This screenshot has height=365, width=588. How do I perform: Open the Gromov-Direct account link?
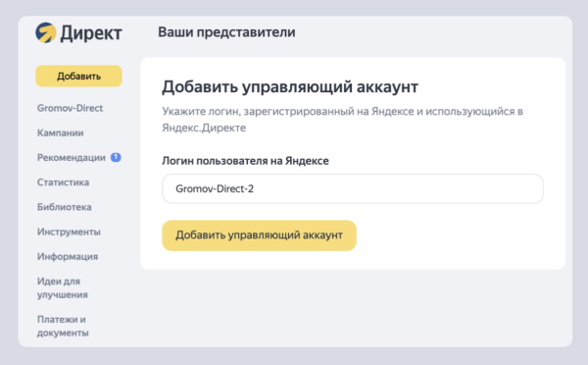tap(70, 108)
